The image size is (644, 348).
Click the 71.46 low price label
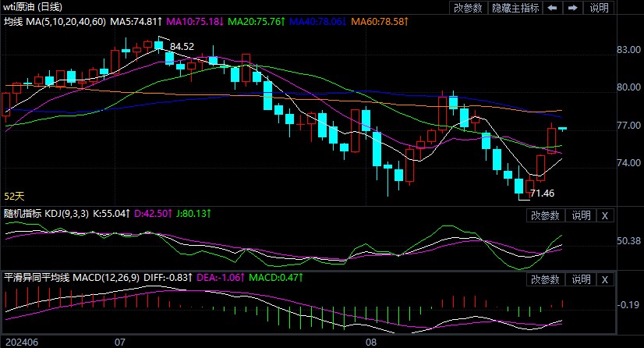[x=542, y=193]
